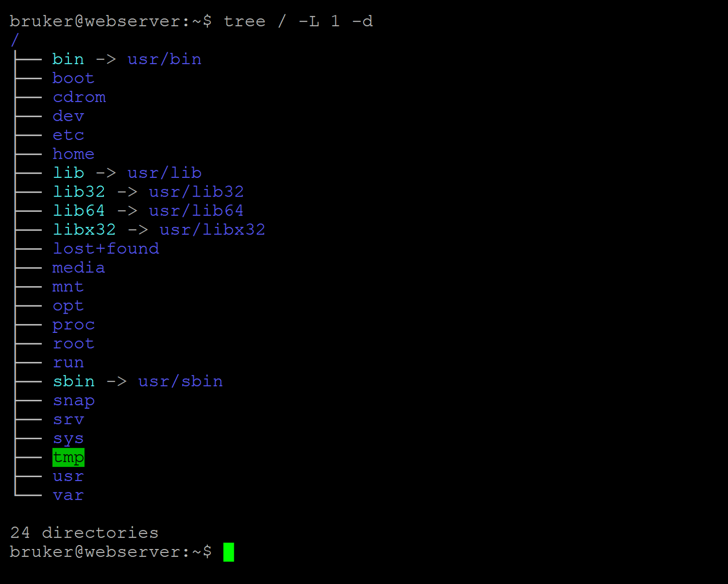Click the usr/bin symlink target

click(x=164, y=59)
